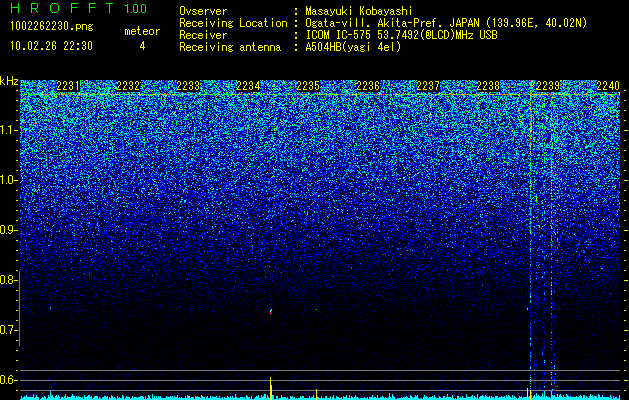The image size is (629, 400).
Task: Click the observer name Masayuki Kobayashi
Action: click(359, 11)
